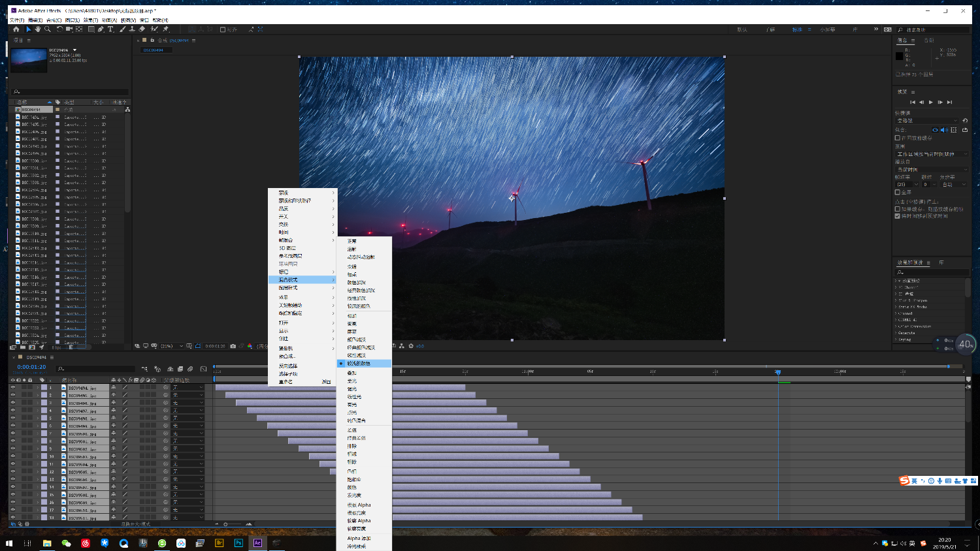980x551 pixels.
Task: Click the snapshot camera icon below viewer
Action: pyautogui.click(x=233, y=346)
